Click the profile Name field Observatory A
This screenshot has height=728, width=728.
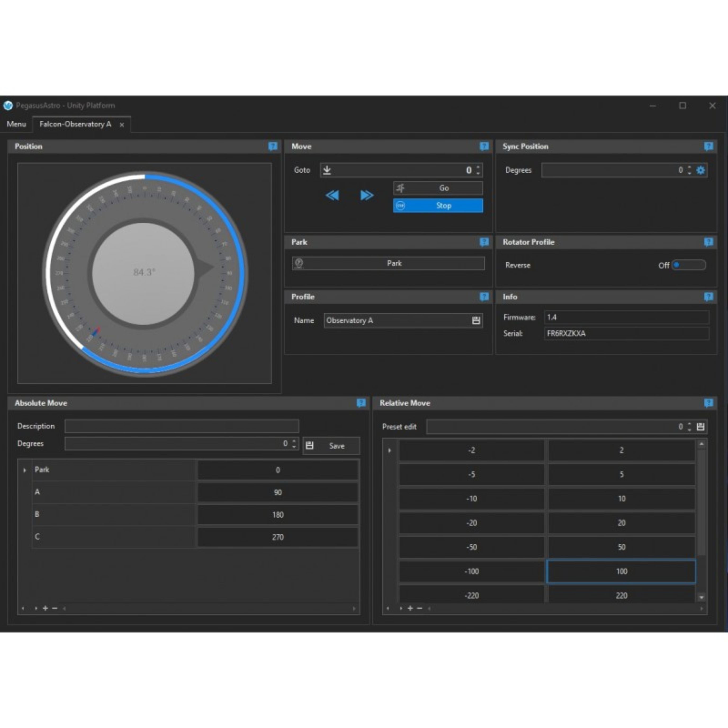(403, 320)
